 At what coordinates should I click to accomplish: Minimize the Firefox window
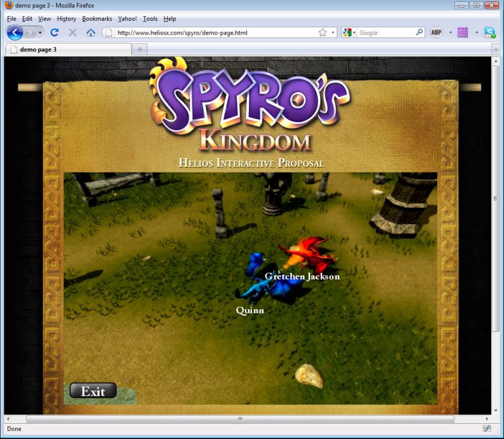coord(461,5)
